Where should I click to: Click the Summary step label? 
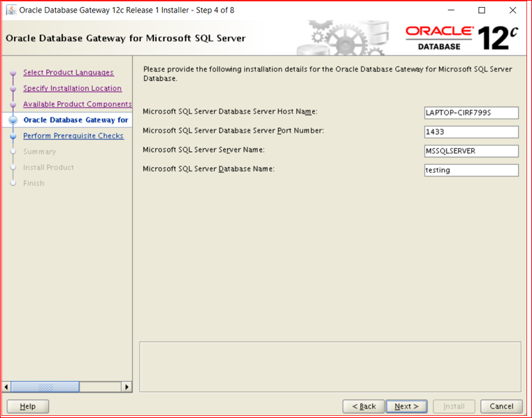39,152
